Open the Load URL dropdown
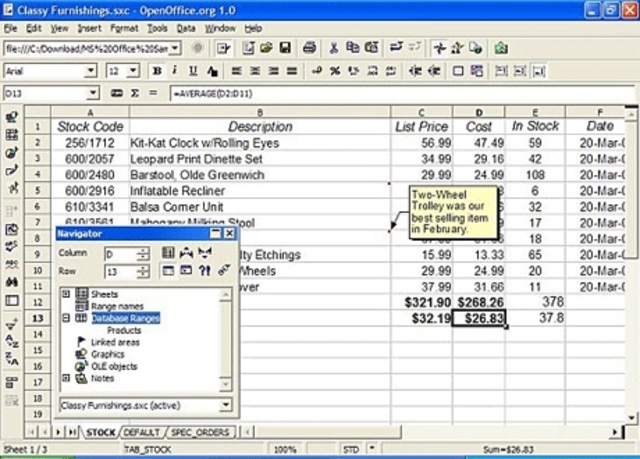 point(176,48)
